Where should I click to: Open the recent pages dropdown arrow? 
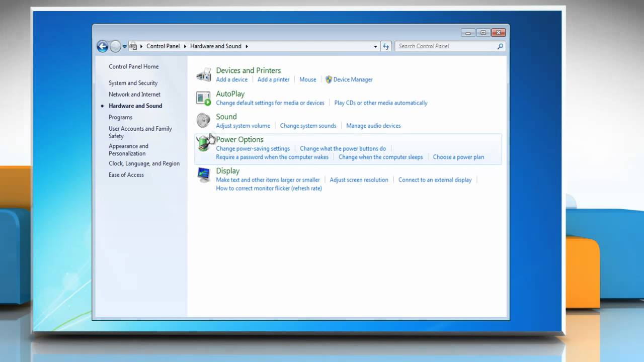coord(125,46)
